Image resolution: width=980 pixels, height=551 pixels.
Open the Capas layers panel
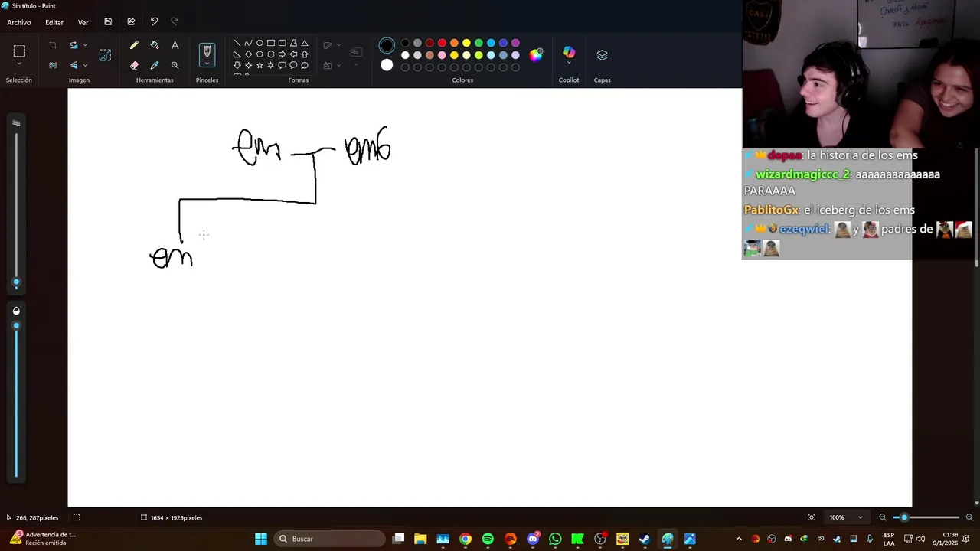602,55
